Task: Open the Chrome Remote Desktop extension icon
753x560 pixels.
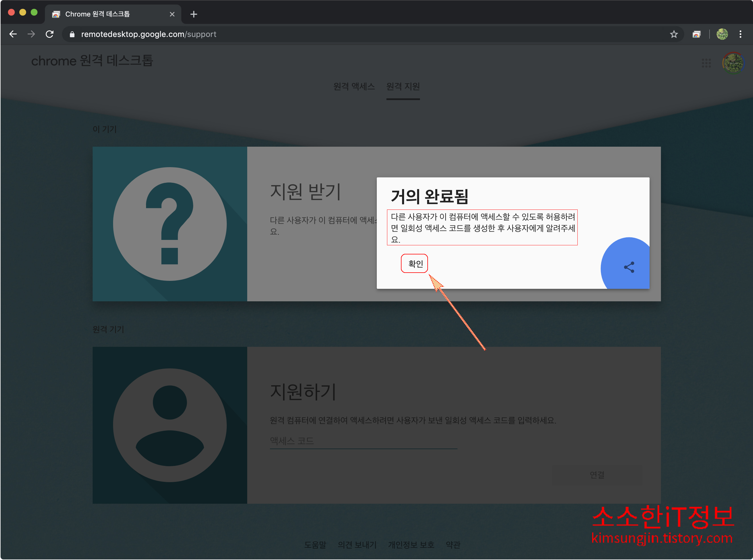Action: click(x=696, y=34)
